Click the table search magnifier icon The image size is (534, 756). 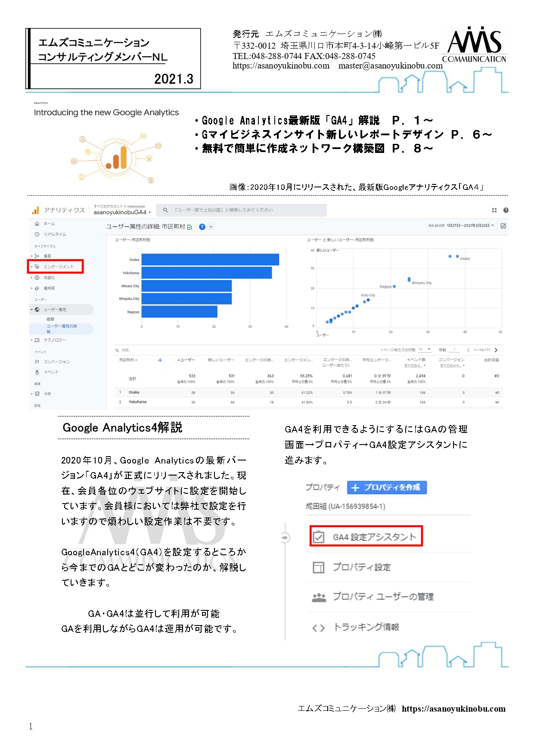tap(117, 350)
